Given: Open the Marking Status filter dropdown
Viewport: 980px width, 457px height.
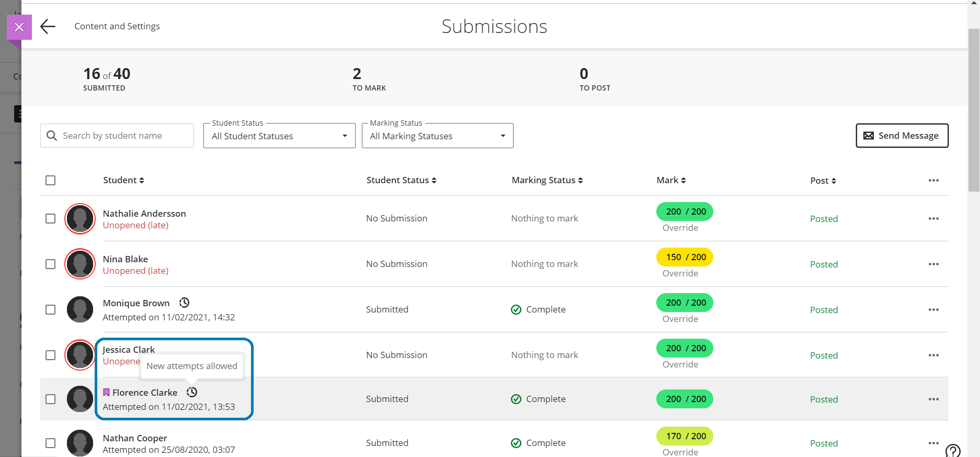Looking at the screenshot, I should [437, 136].
